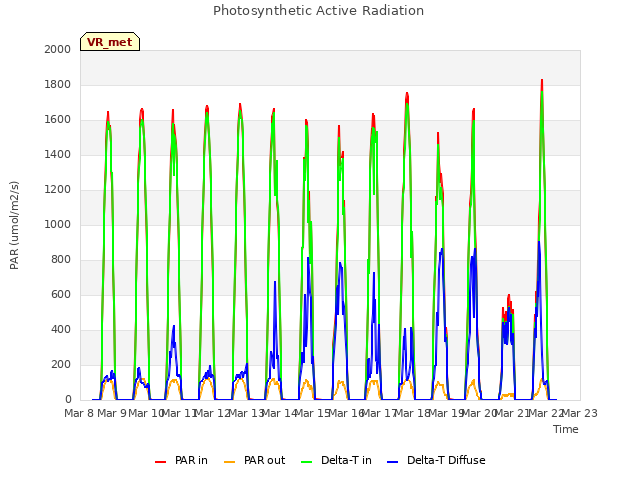Click the Mar 8 x-axis tick label
Image resolution: width=640 pixels, height=480 pixels.
pos(79,413)
